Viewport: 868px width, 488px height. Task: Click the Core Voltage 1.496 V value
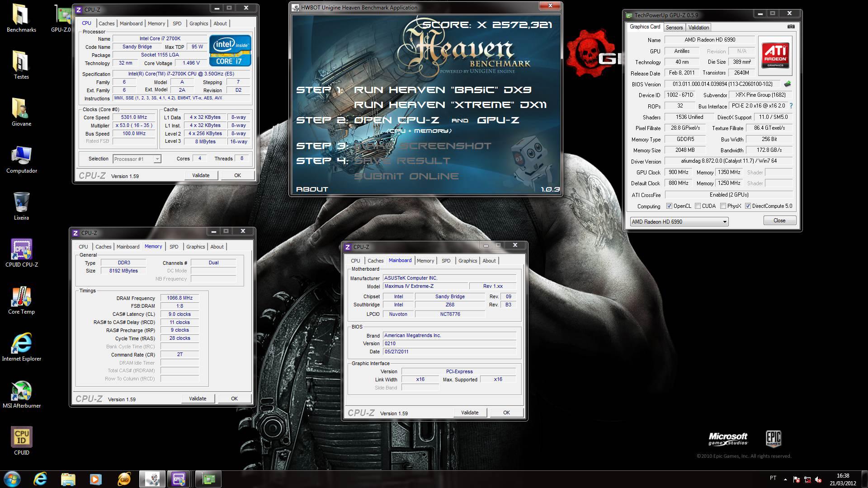pyautogui.click(x=191, y=63)
